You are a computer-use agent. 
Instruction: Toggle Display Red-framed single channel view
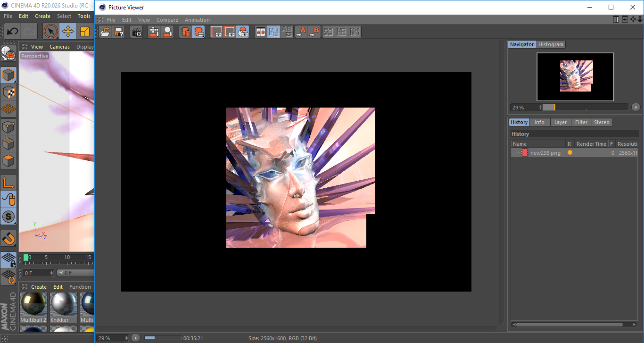coord(216,32)
